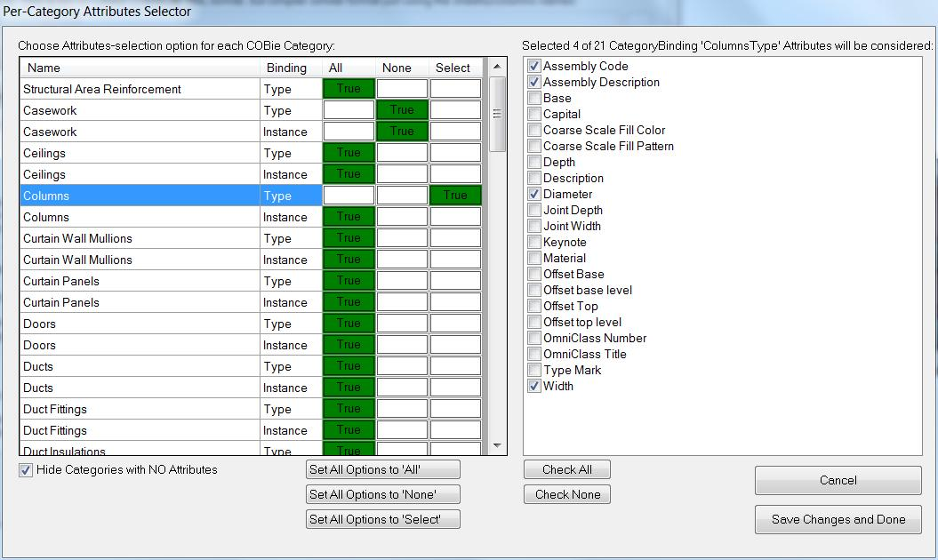Click Select cell for Columns Instance
Viewport: 938px width, 560px height.
tap(455, 217)
